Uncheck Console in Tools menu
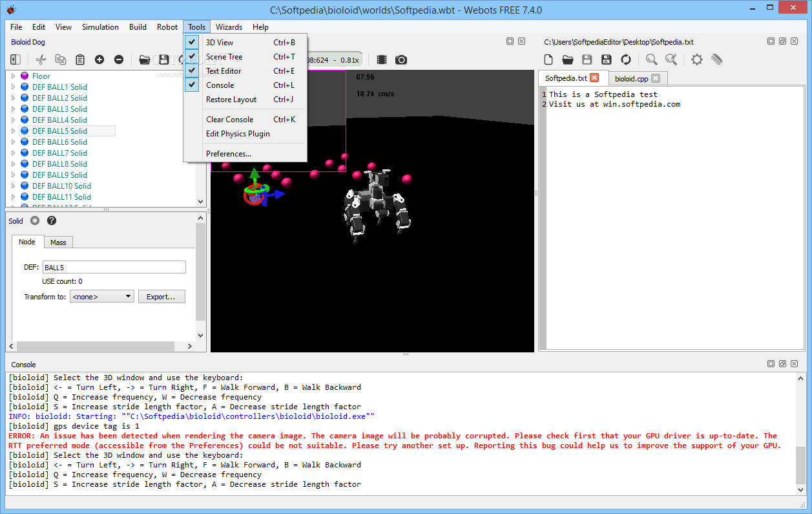The height and width of the screenshot is (514, 812). [192, 85]
